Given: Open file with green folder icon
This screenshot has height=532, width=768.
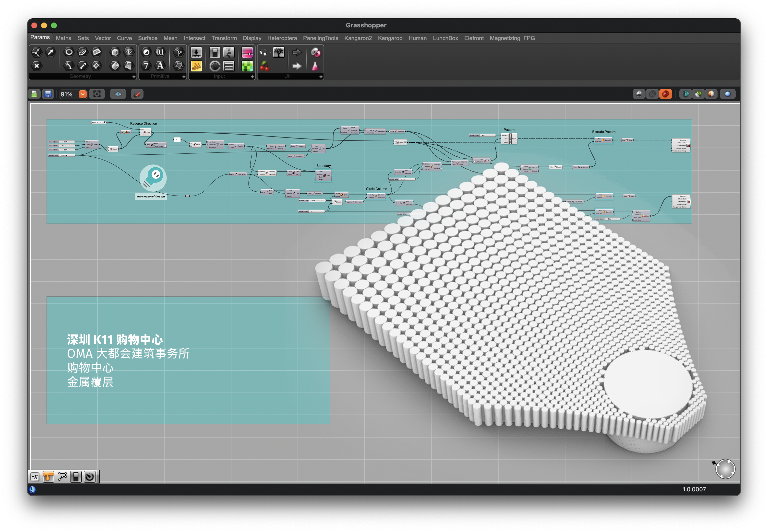Looking at the screenshot, I should coord(34,94).
